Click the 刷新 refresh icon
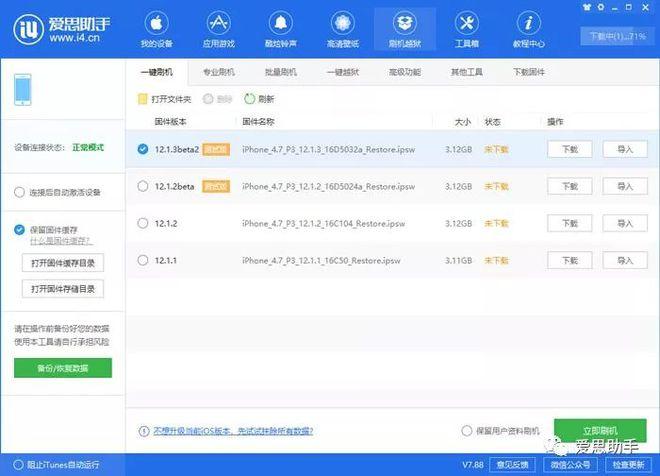Screen dimensions: 660x476 [250, 99]
